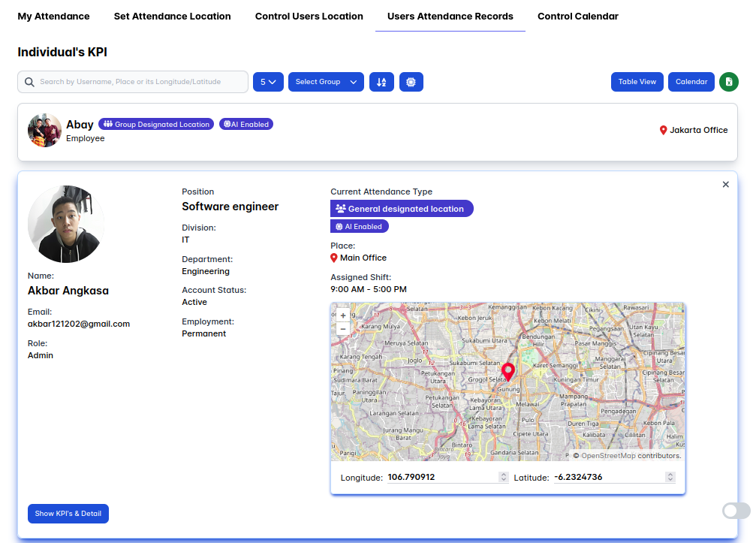Switch to My Attendance tab
Image resolution: width=756 pixels, height=543 pixels.
(53, 16)
